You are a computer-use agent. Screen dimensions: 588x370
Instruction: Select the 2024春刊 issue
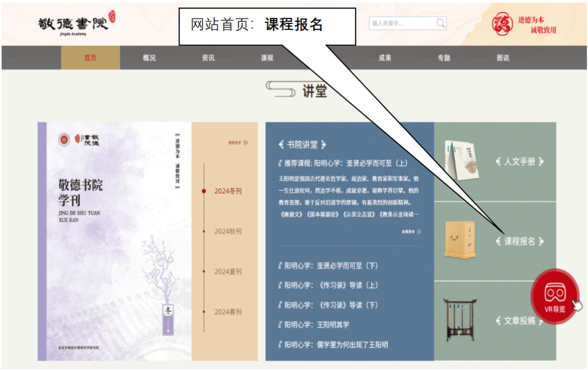(x=228, y=312)
